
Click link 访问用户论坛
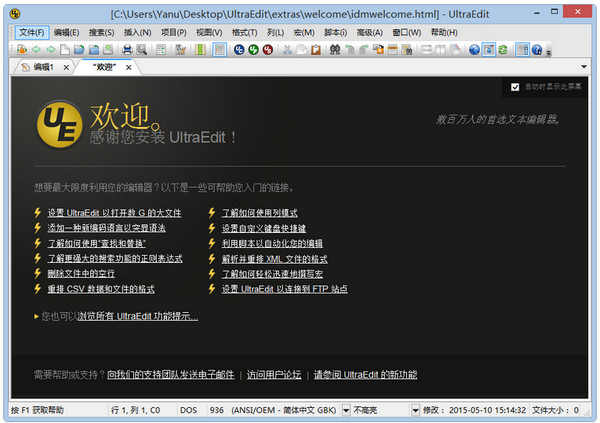[x=274, y=374]
